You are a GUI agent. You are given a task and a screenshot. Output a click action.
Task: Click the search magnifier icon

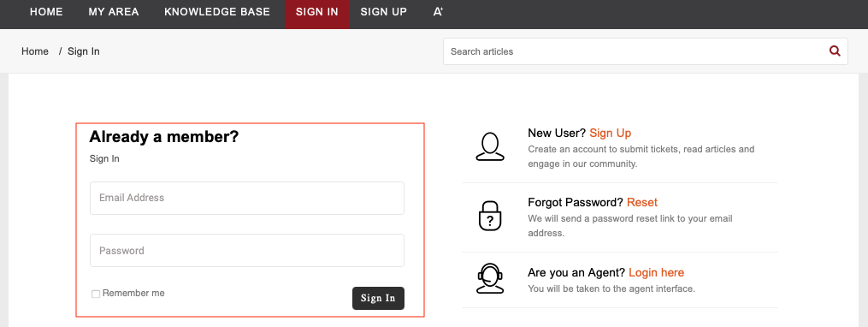(835, 51)
